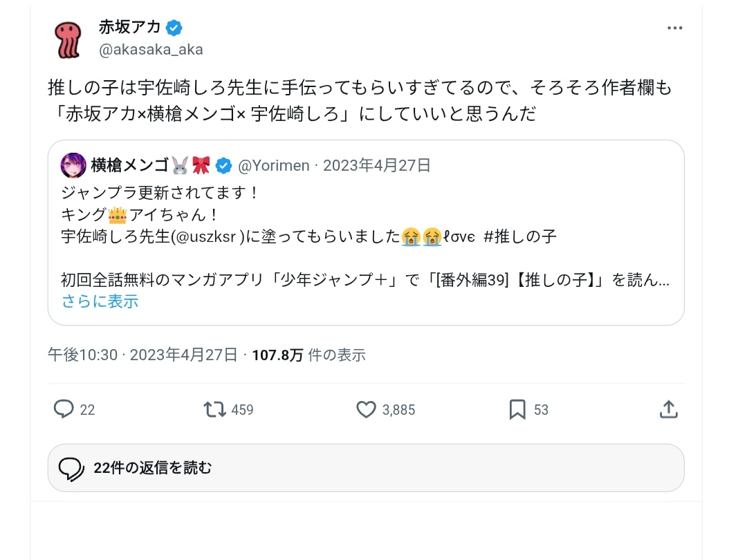Click 赤坂アカ's blue verified badge
The image size is (747, 560).
pyautogui.click(x=174, y=28)
